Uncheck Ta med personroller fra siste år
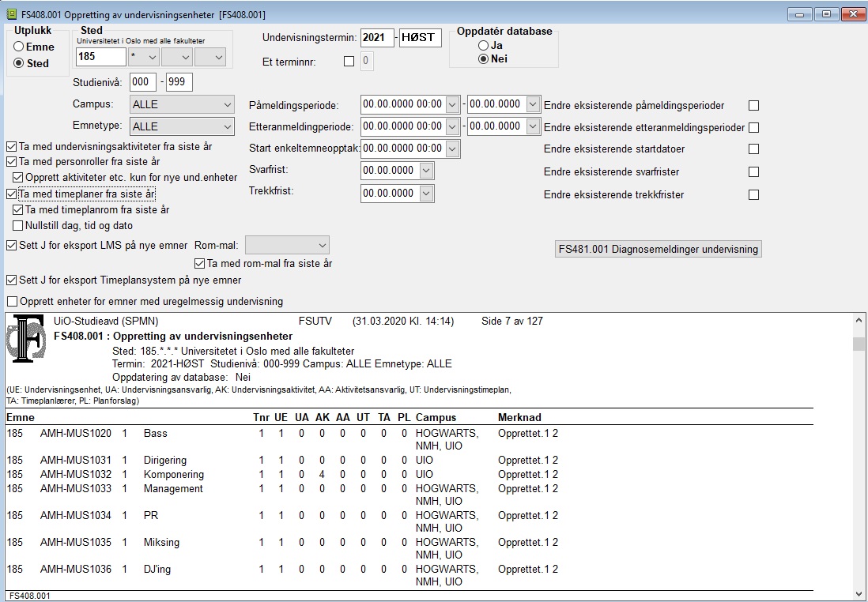This screenshot has width=868, height=602. pos(12,162)
